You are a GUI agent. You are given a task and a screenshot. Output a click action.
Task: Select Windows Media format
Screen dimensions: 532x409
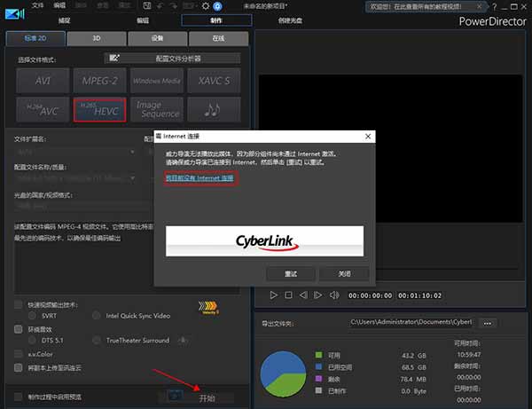pos(156,81)
